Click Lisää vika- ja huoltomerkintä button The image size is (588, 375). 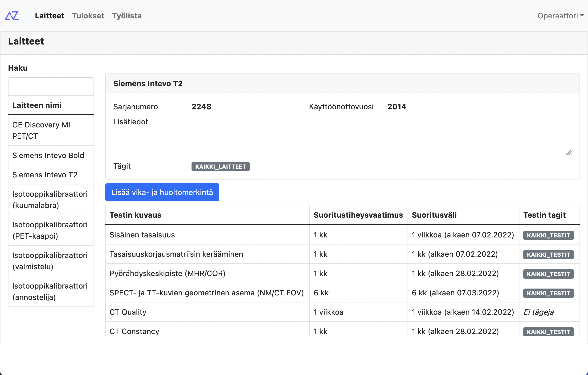click(x=162, y=192)
